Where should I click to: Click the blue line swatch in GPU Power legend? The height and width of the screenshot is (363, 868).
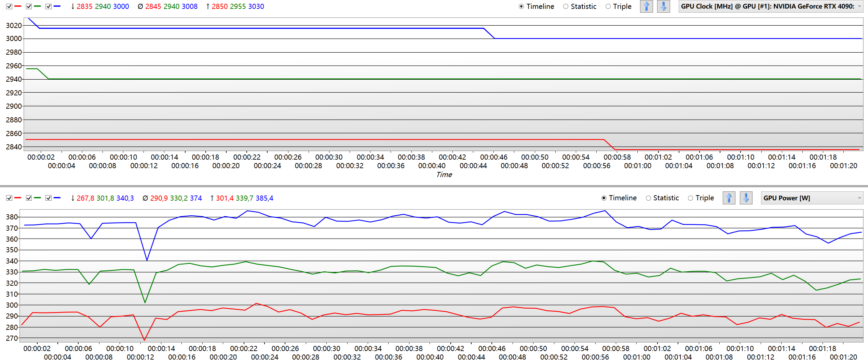pos(57,198)
